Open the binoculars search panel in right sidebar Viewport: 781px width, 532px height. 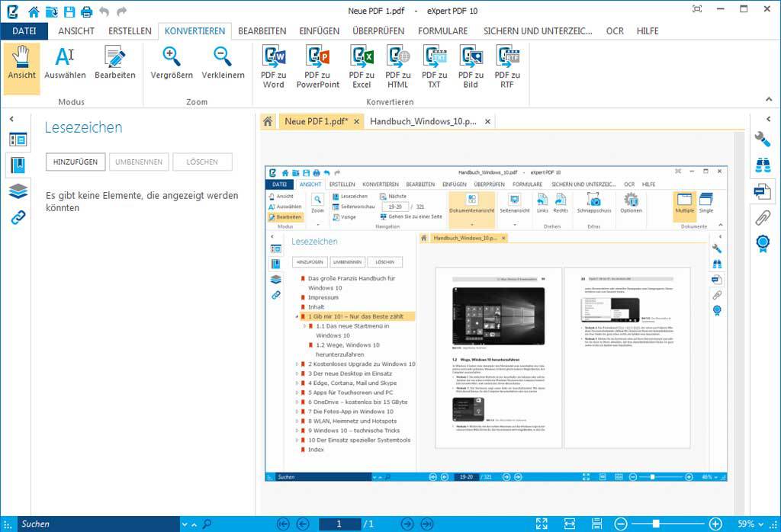762,165
